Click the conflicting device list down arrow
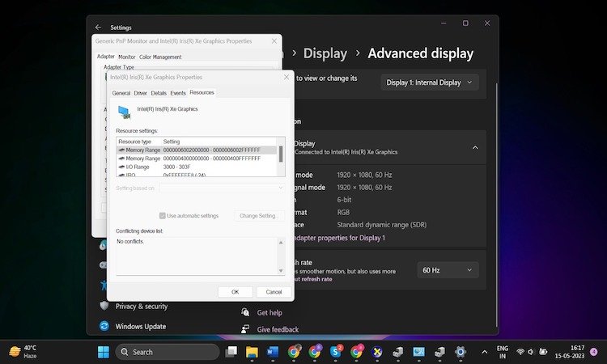 point(281,271)
